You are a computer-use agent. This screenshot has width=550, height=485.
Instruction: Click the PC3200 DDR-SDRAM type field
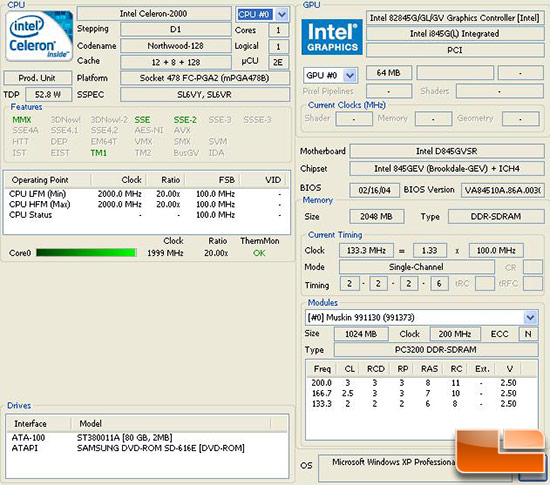[x=436, y=350]
